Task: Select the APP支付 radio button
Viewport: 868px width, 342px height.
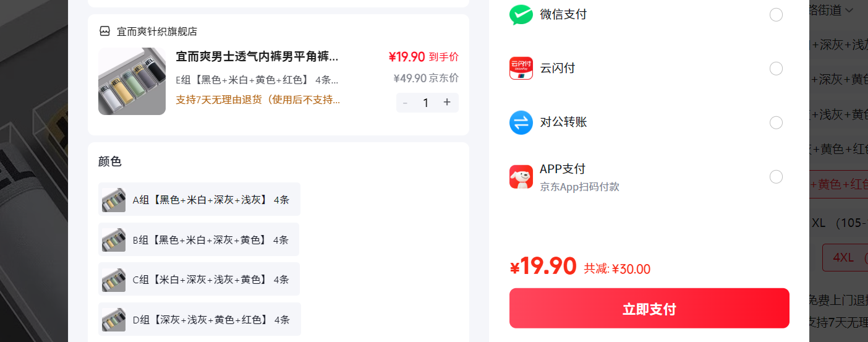Action: [x=776, y=177]
